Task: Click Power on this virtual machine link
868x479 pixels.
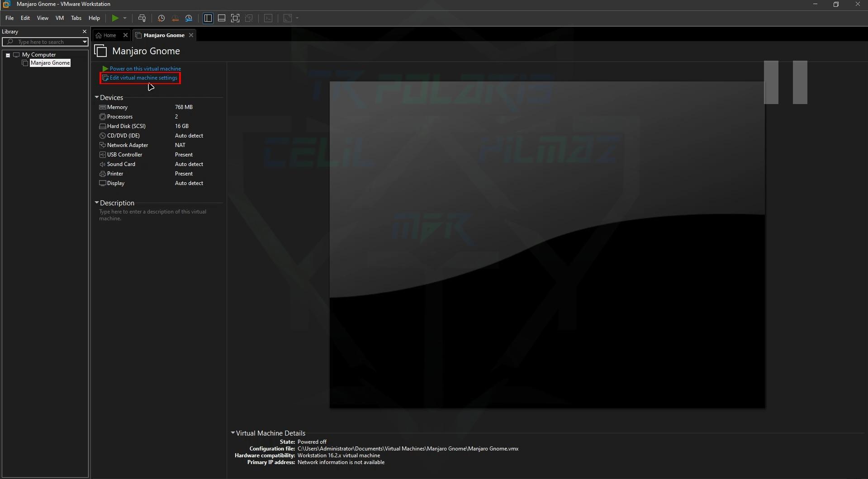Action: coord(145,69)
